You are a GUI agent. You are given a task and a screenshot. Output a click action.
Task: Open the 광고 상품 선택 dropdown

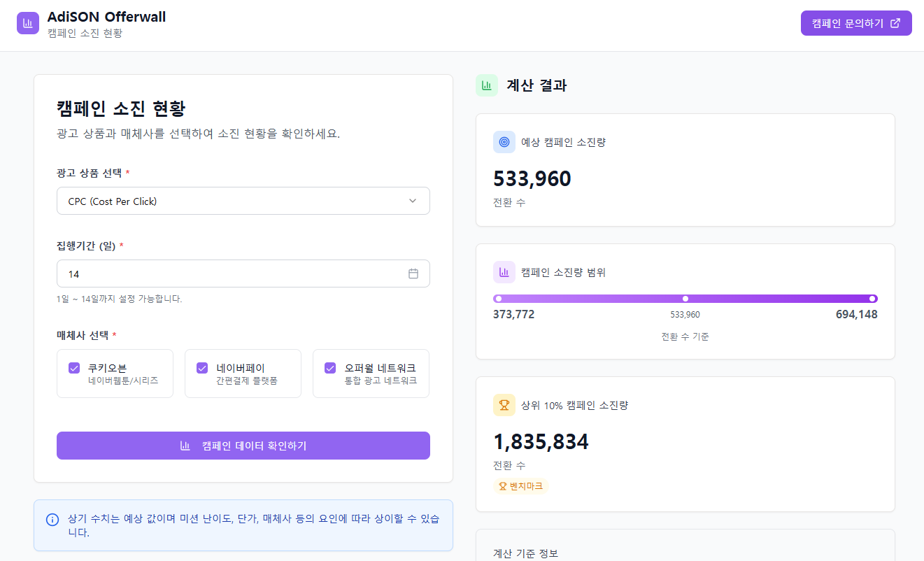[243, 201]
